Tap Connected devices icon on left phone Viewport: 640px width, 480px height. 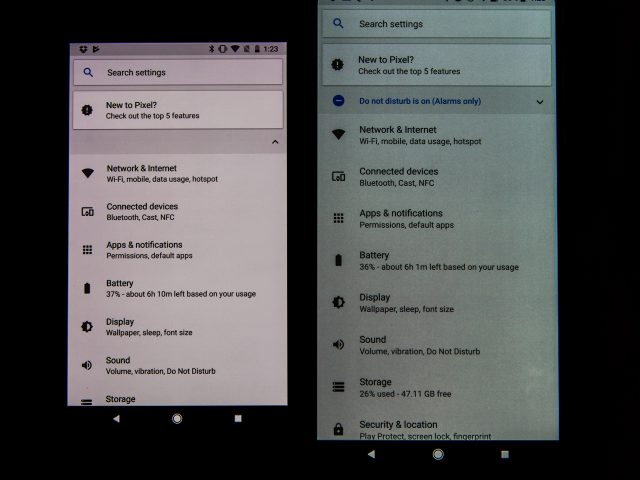coord(88,211)
